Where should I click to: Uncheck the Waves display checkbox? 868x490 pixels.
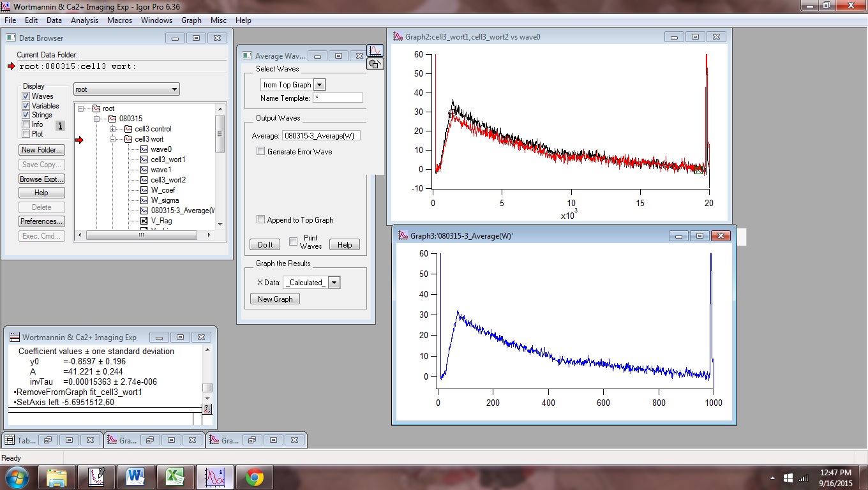pyautogui.click(x=26, y=96)
